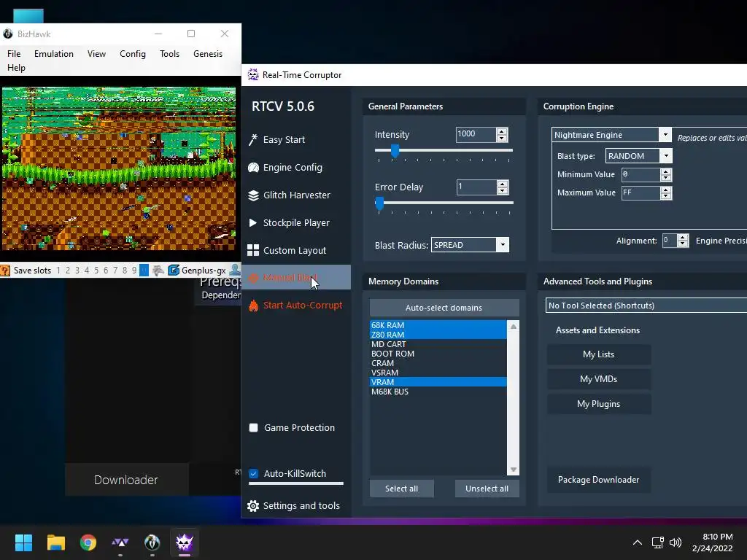Open Blast type RANDOM dropdown

click(x=667, y=156)
